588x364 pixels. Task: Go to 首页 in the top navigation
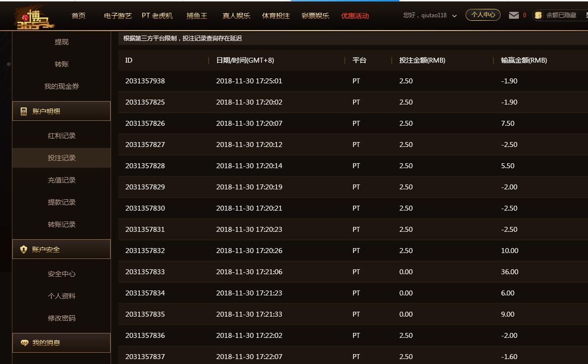click(78, 16)
